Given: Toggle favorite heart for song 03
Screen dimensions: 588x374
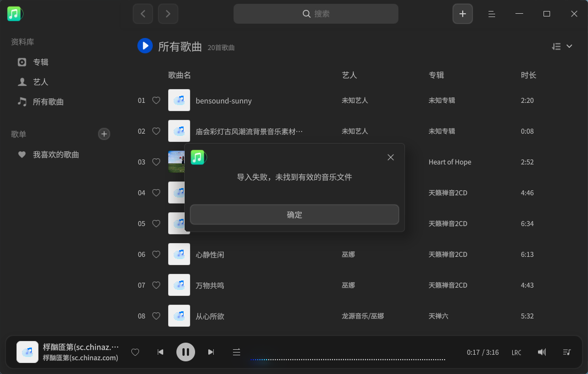Looking at the screenshot, I should pos(156,162).
